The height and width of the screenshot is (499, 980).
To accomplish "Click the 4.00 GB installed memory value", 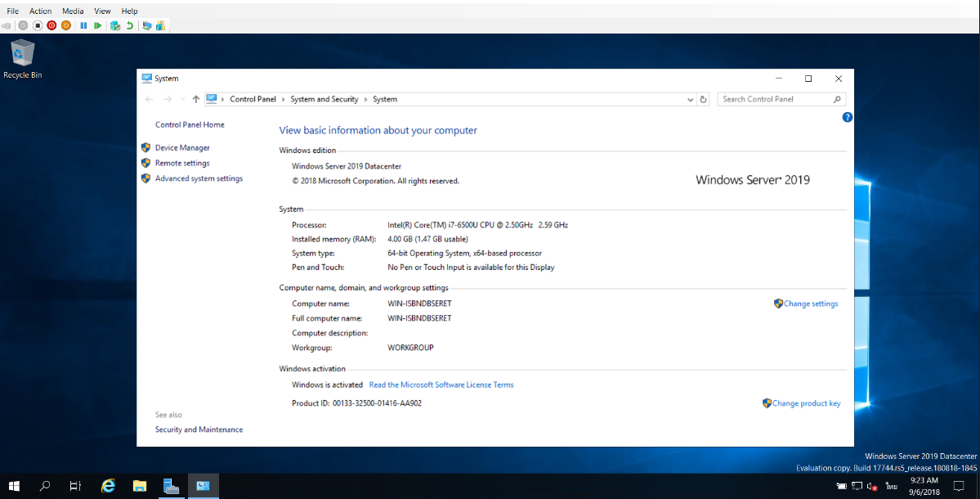I will click(427, 239).
